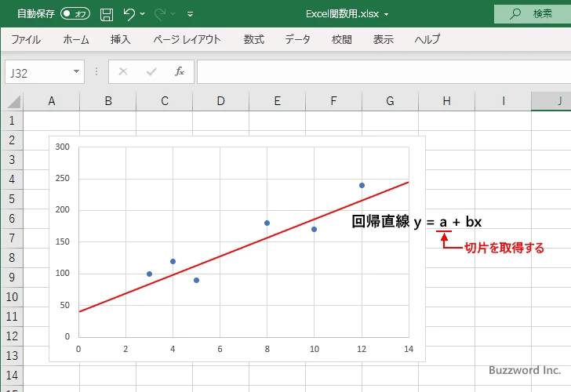Screen dimensions: 571x392
Task: Select column C header
Action: click(164, 101)
